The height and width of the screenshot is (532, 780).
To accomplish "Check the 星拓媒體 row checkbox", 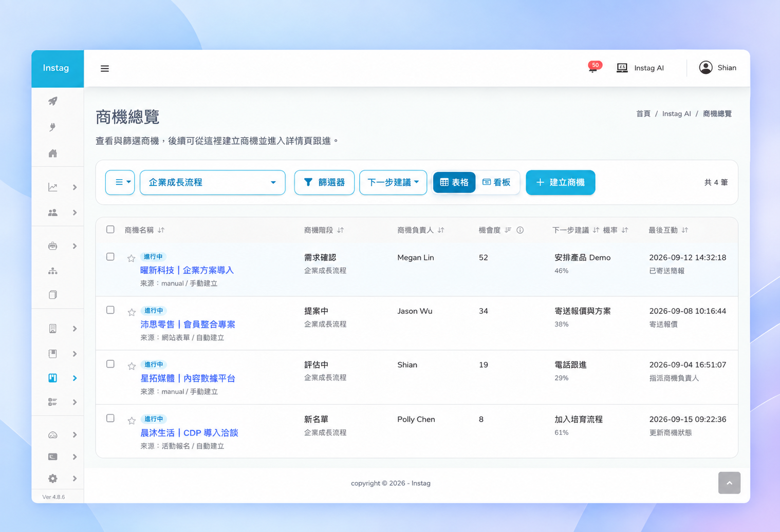I will coord(110,364).
